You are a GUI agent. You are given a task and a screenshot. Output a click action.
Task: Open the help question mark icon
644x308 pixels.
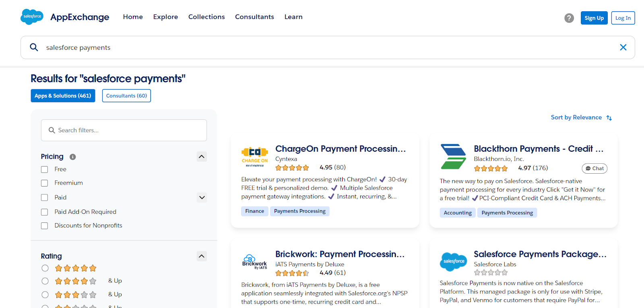[x=569, y=18]
